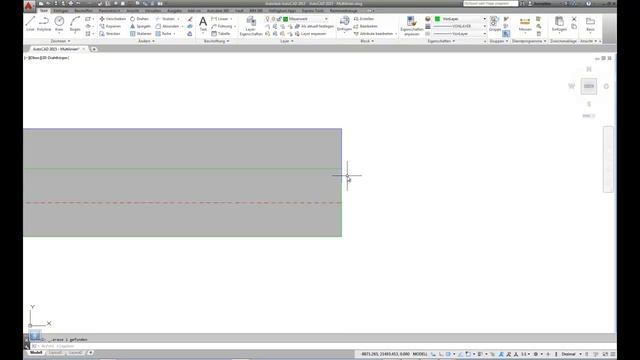Select the Multilinien drawing file tab
Image resolution: width=640 pixels, height=360 pixels.
pos(56,49)
